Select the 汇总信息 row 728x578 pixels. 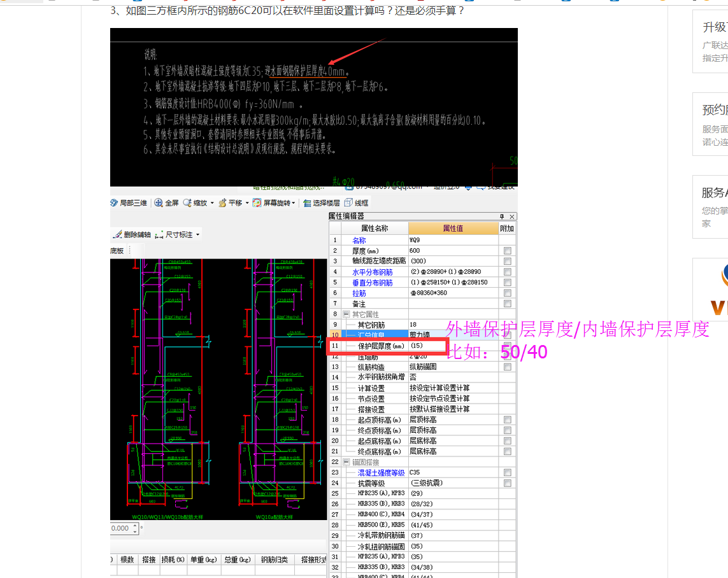[x=422, y=334]
